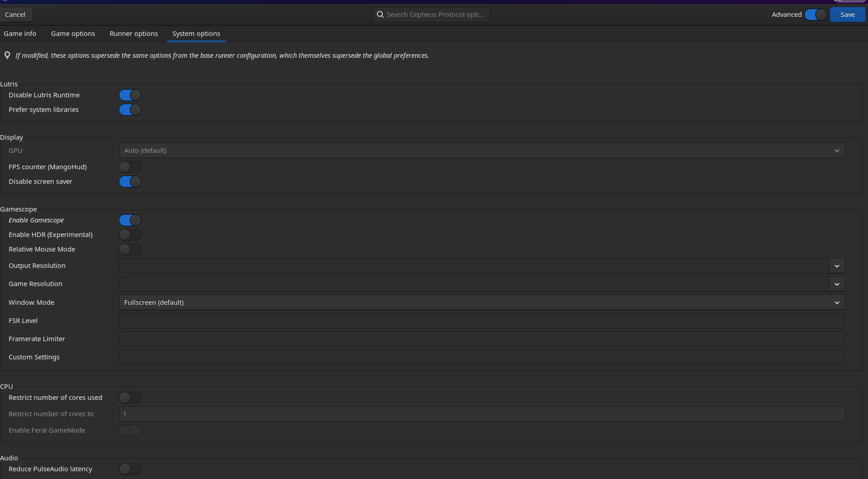The image size is (868, 479).
Task: Click the search magnifier icon
Action: coord(380,15)
